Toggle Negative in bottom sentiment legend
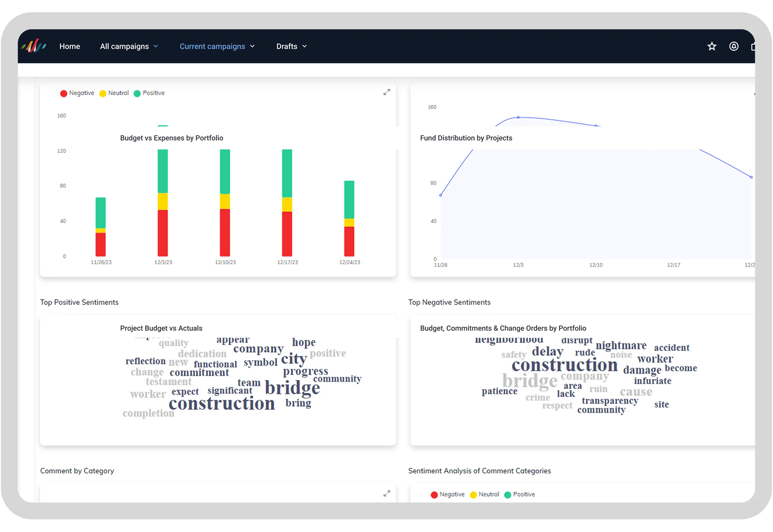This screenshot has width=773, height=532. point(447,494)
